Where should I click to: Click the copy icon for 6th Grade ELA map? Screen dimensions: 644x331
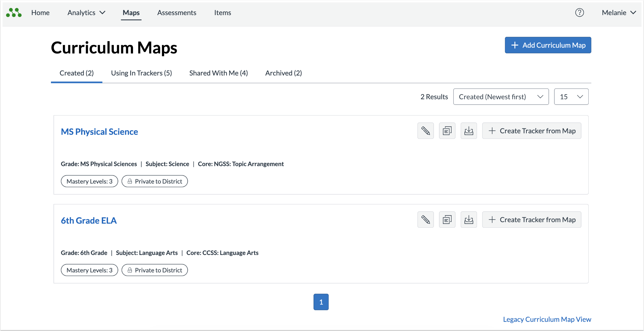coord(447,220)
